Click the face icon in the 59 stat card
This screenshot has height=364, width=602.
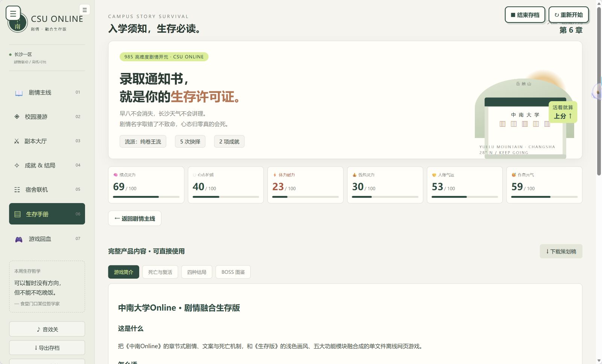514,175
